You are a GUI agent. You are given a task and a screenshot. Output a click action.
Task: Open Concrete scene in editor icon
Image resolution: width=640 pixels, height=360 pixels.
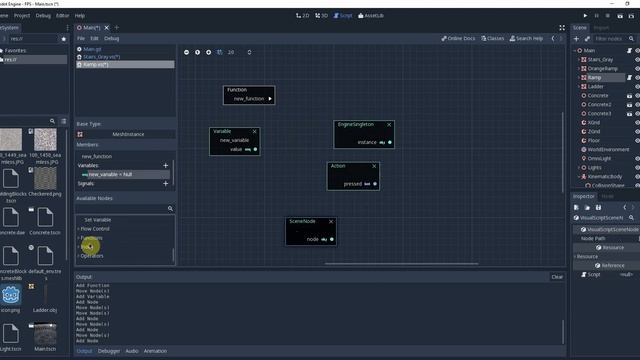(x=629, y=96)
